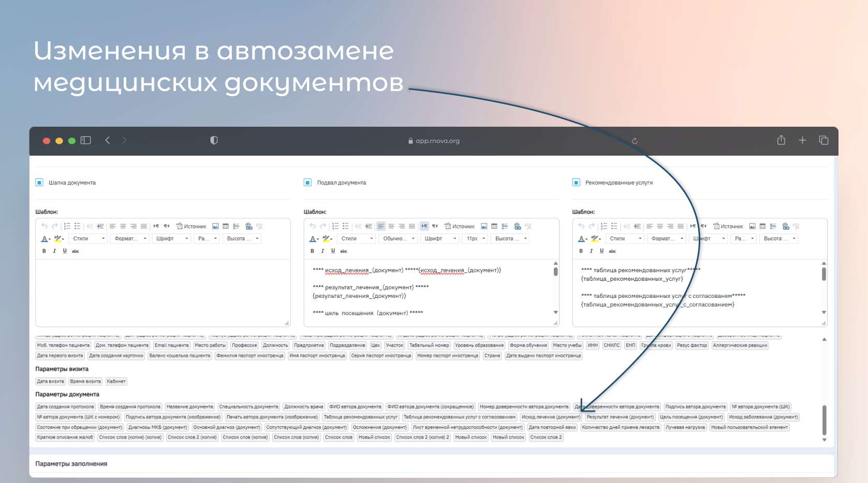
Task: Click Bold in the Подвал документа editor
Action: click(x=312, y=251)
